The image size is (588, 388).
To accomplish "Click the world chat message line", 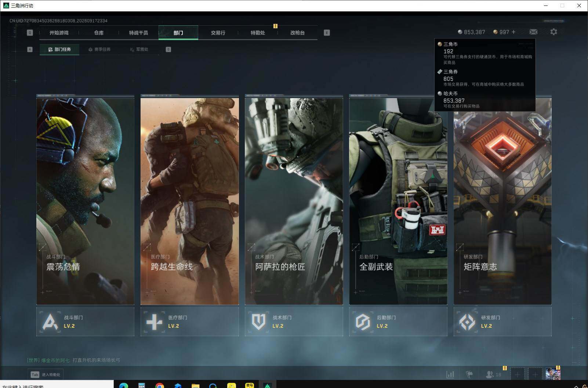I will point(73,360).
